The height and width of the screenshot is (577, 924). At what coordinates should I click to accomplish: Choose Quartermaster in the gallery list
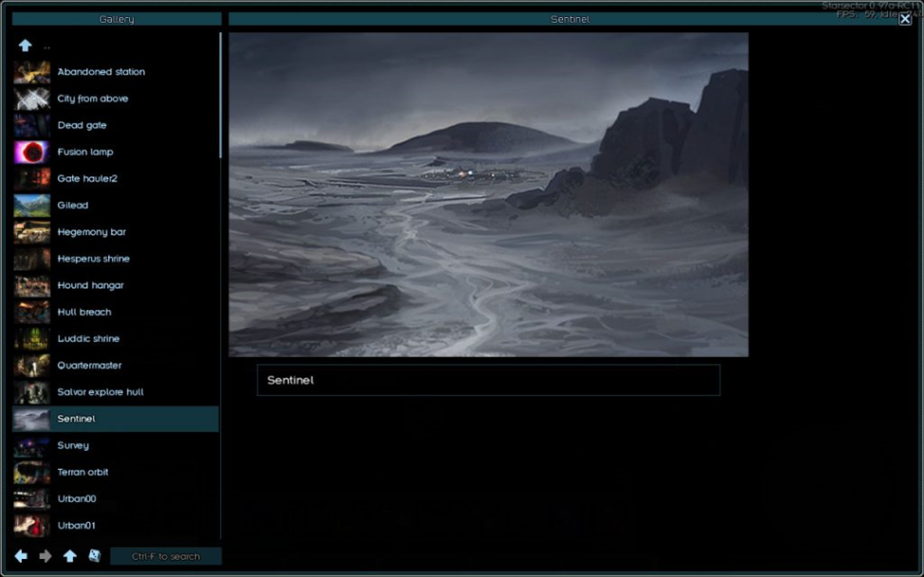(x=89, y=366)
